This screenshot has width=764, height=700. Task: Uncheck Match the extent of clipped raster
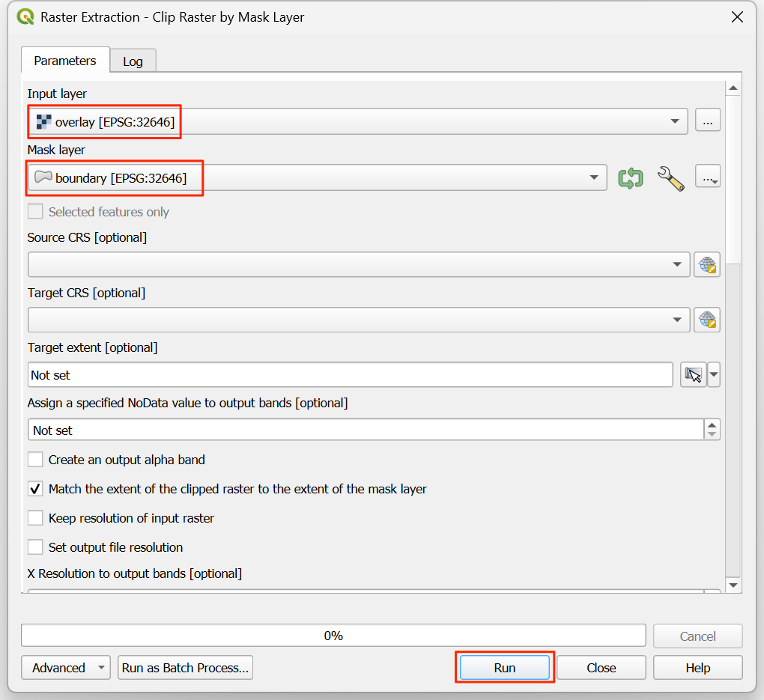point(35,489)
